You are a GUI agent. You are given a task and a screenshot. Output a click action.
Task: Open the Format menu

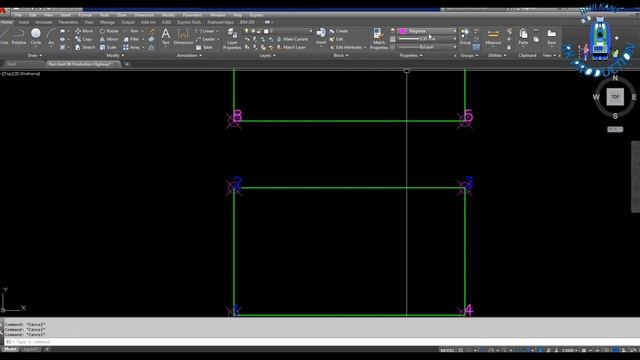point(85,15)
